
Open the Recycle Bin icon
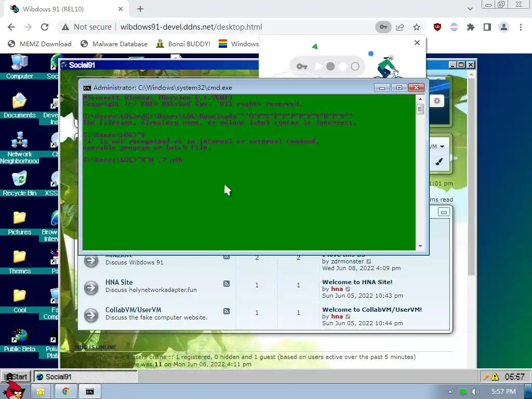point(19,183)
